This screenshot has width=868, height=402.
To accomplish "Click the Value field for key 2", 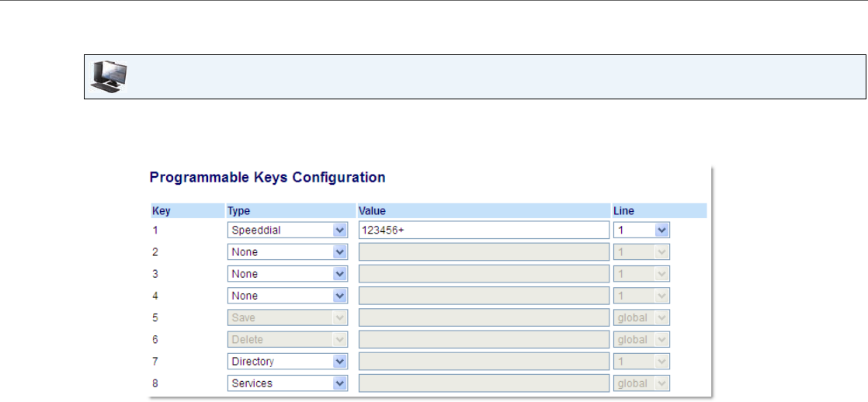I will click(x=483, y=252).
